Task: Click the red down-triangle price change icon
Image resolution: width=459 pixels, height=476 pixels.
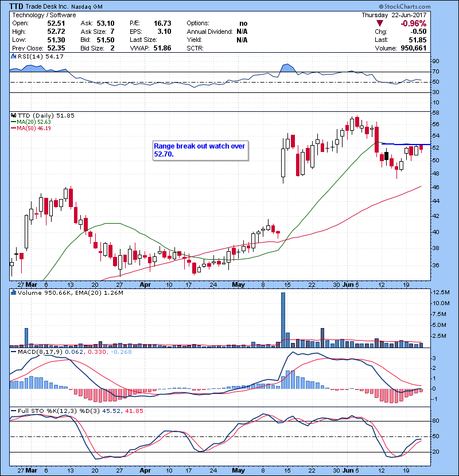Action: click(379, 24)
